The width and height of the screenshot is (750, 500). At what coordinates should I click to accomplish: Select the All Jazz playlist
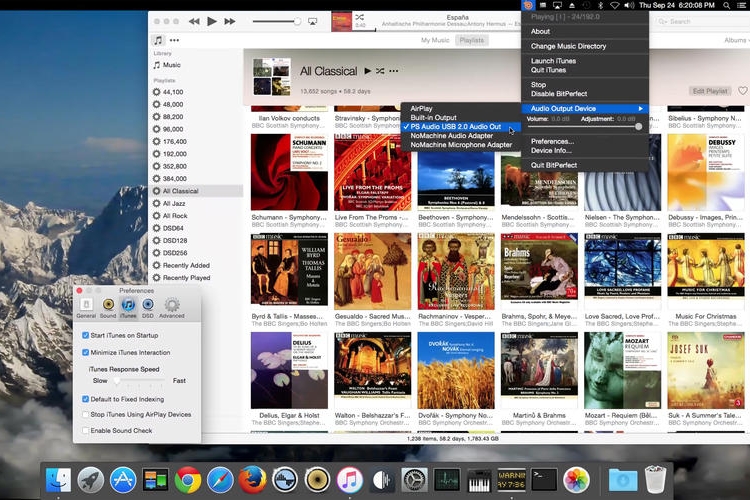point(195,203)
